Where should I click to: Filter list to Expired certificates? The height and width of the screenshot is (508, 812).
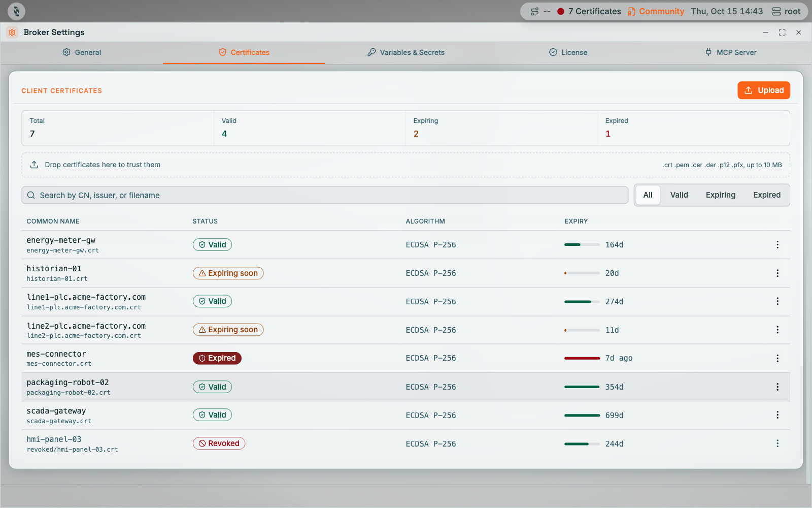coord(767,195)
